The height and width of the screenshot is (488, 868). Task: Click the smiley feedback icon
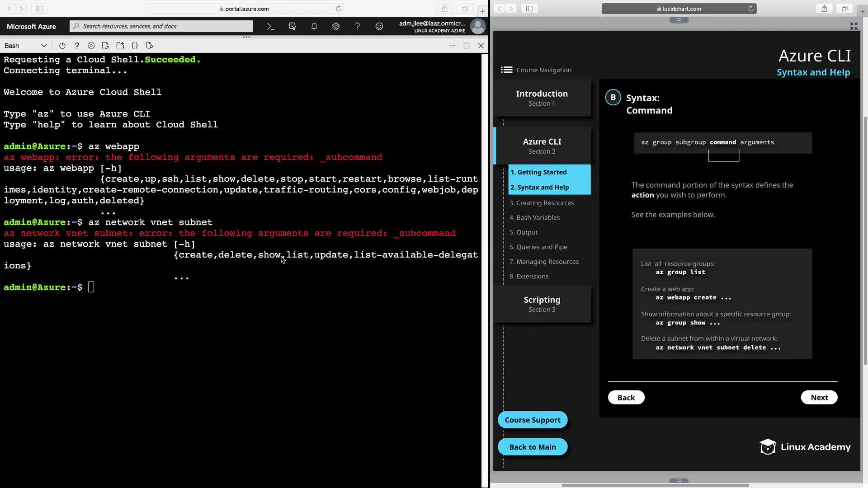(379, 26)
